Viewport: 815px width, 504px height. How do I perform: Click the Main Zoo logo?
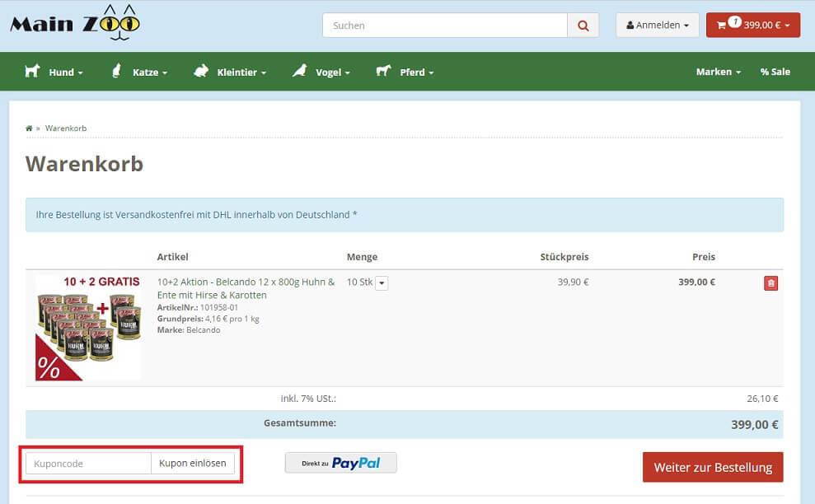point(75,23)
